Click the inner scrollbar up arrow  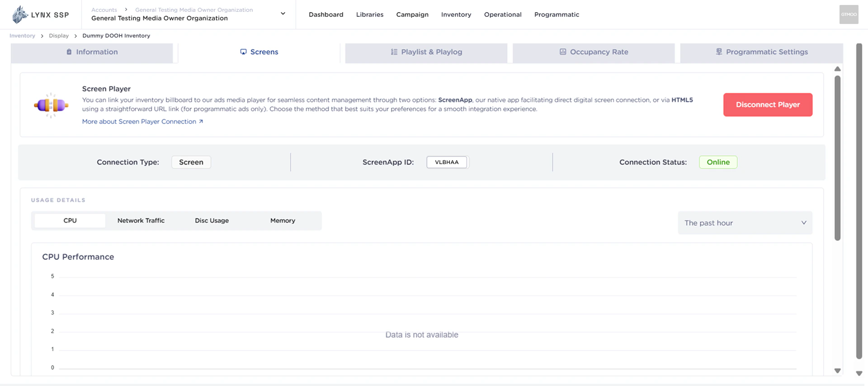(837, 69)
